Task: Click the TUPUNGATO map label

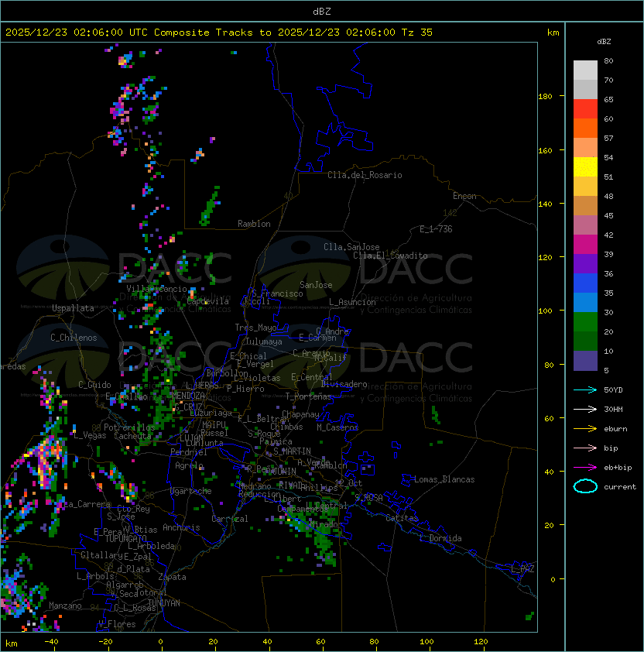Action: click(x=125, y=539)
